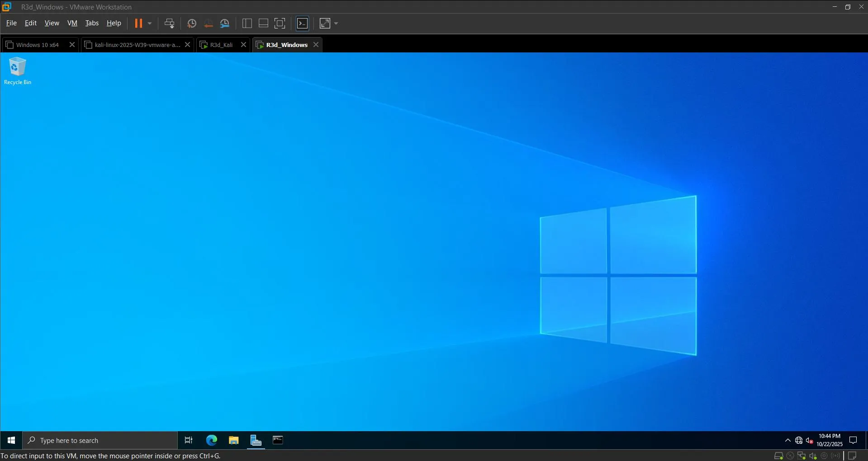This screenshot has height=461, width=868.
Task: Close the kali-linux-2025-W39 tab
Action: point(188,45)
